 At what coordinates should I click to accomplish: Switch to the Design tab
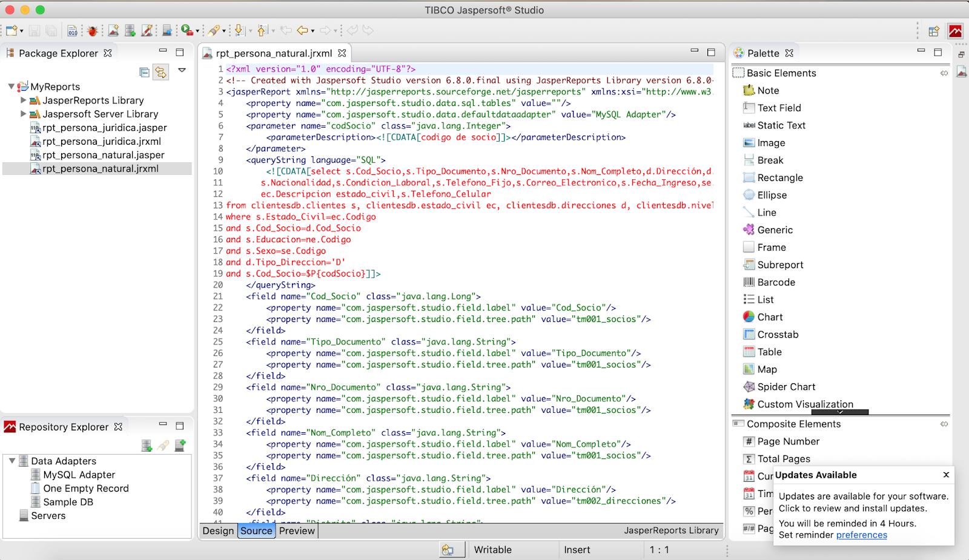[x=218, y=531]
